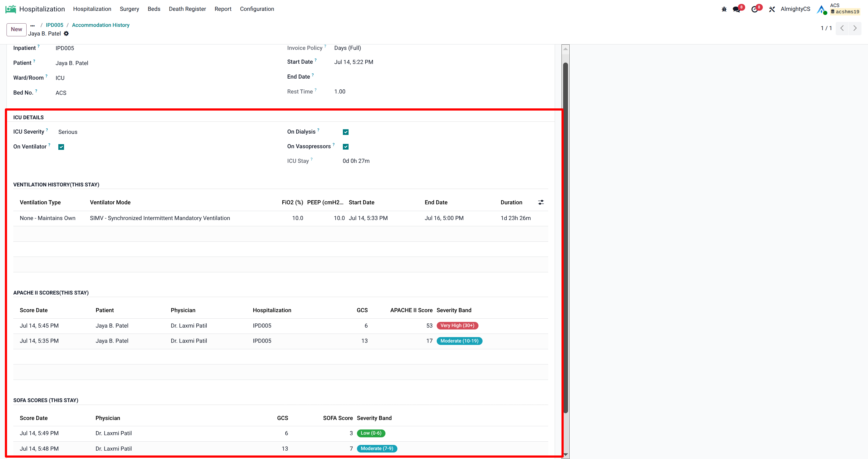Open the Invoice Policy field Days (Full)
The width and height of the screenshot is (868, 459).
(347, 48)
